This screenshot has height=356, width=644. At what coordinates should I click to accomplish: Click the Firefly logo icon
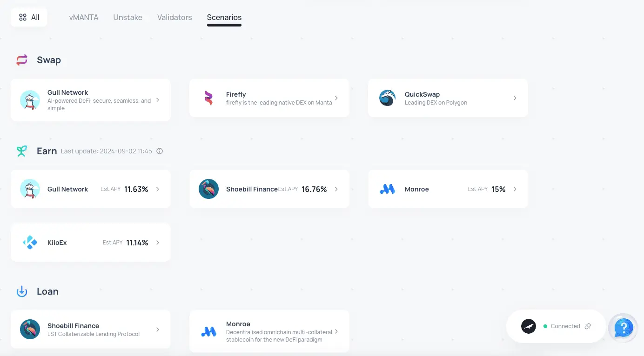coord(208,98)
